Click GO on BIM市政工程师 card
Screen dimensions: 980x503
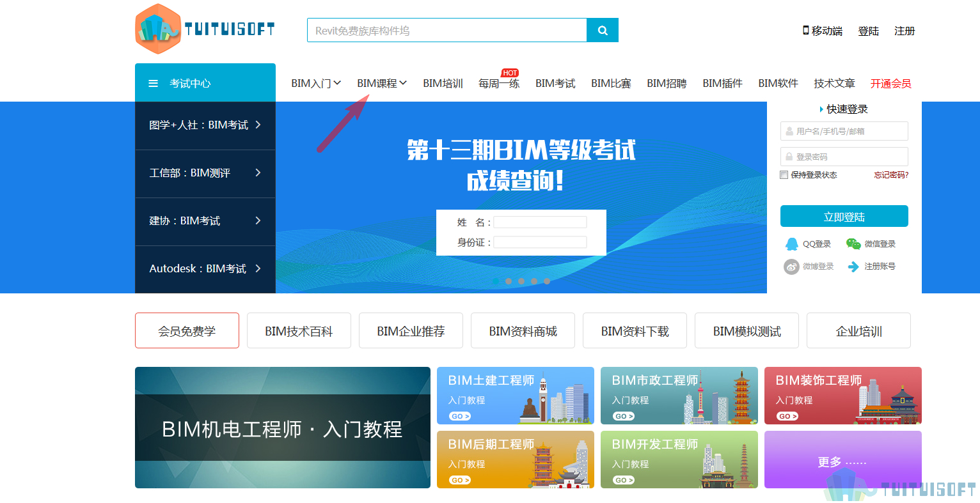tap(624, 416)
